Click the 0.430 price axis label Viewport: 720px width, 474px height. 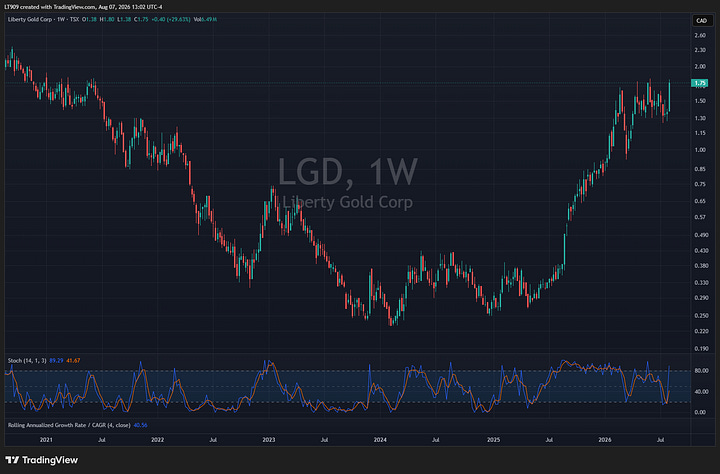pos(701,251)
